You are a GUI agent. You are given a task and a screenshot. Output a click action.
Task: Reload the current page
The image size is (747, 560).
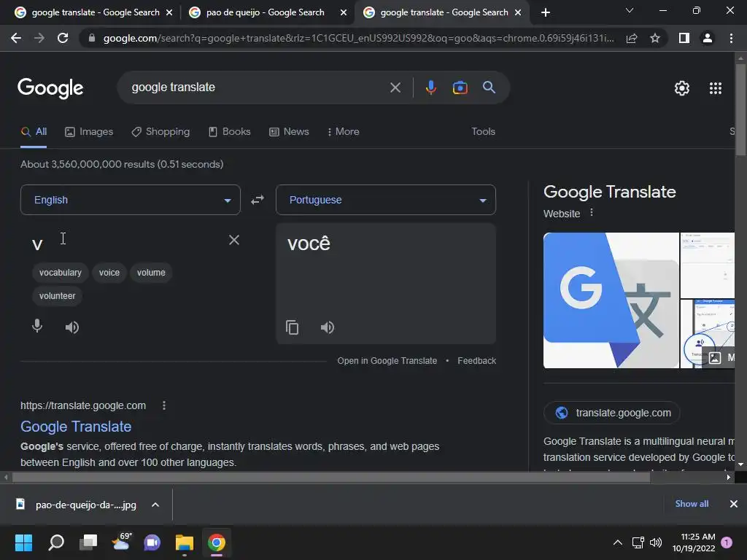click(x=63, y=38)
